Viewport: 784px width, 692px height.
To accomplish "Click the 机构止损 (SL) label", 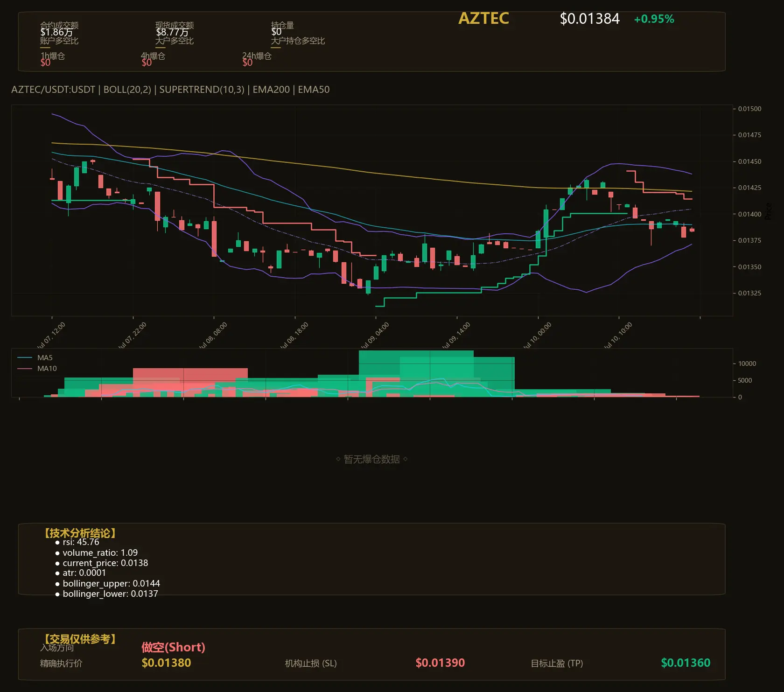I will coord(311,664).
